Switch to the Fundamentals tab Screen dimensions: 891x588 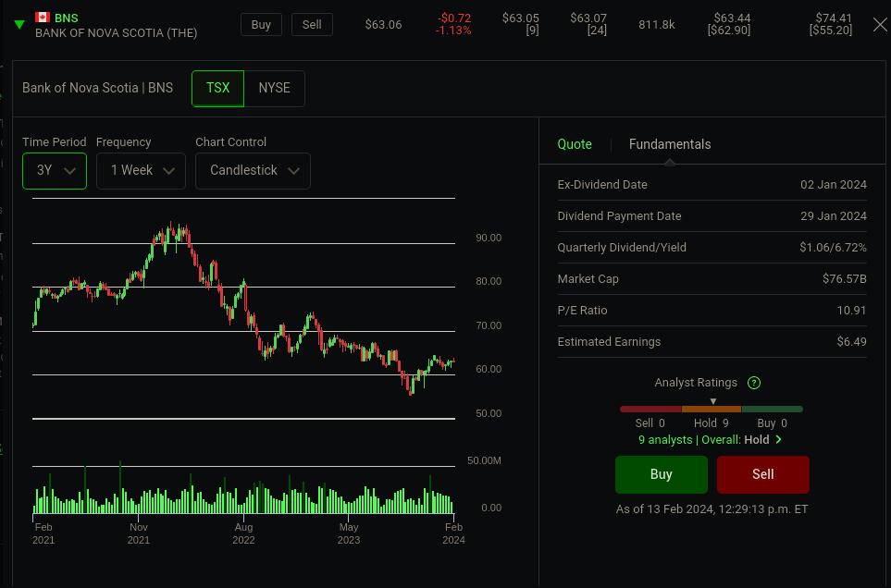tap(669, 144)
